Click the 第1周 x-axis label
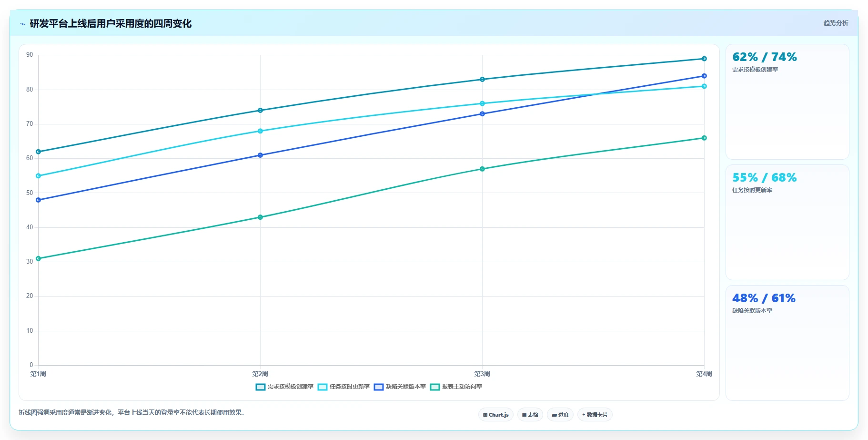Viewport: 868px width, 440px height. tap(38, 374)
